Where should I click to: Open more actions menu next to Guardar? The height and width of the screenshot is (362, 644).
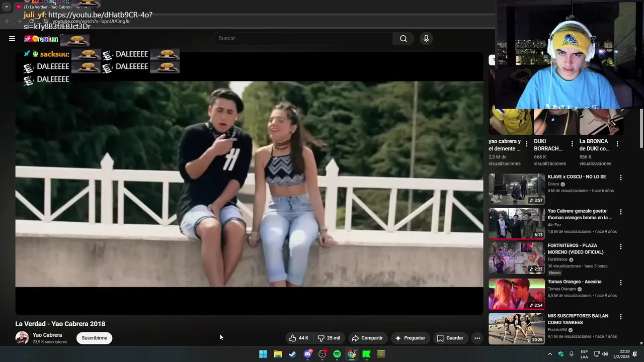click(477, 338)
